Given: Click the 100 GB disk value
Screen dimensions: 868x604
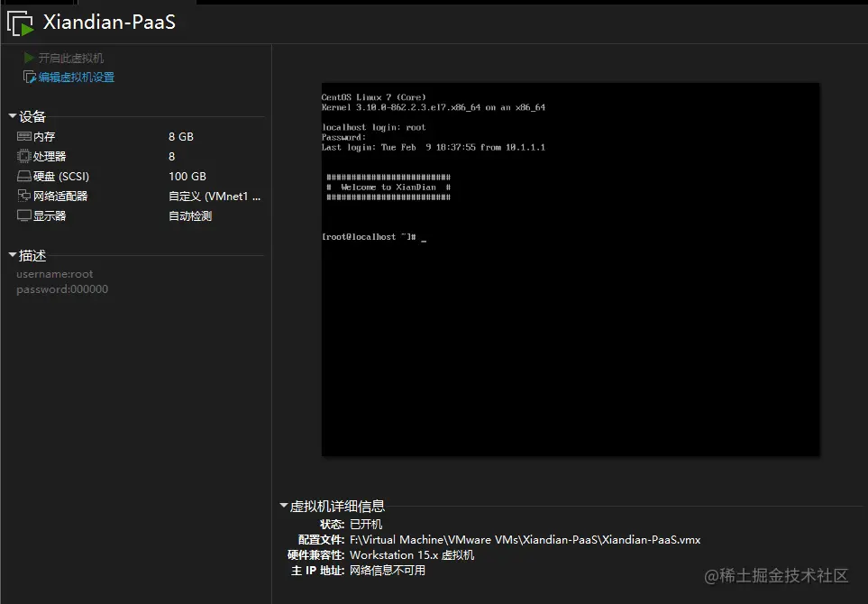Looking at the screenshot, I should coord(187,177).
